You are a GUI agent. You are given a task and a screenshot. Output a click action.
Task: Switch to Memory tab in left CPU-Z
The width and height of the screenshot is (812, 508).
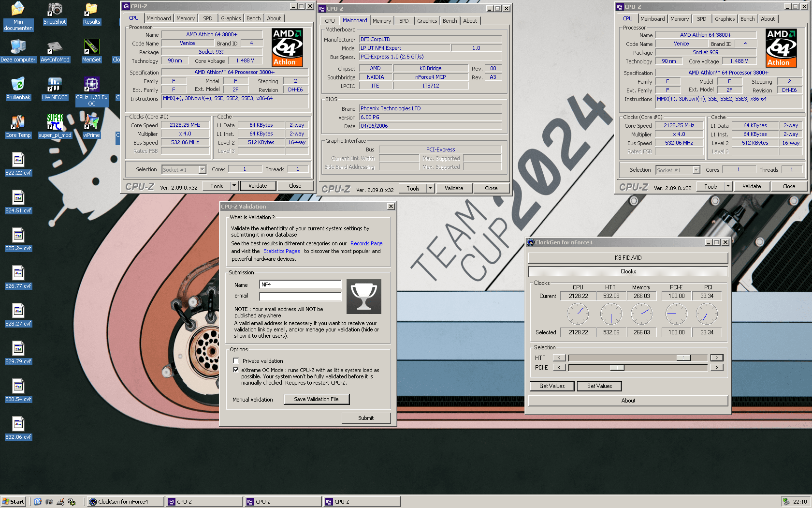pos(186,18)
